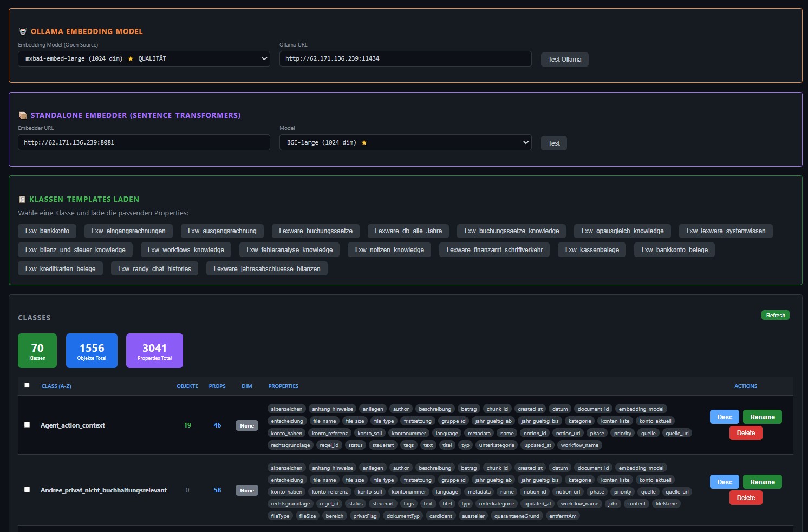Screen dimensions: 808x532
Task: Click Desc for Andree_privat_nicht_buchhaltungsrelevant
Action: coord(725,482)
